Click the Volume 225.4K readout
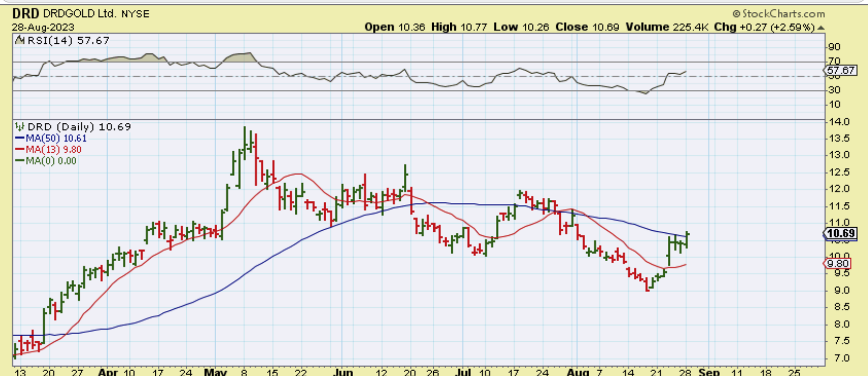Viewport: 868px width, 376px height. tap(667, 27)
